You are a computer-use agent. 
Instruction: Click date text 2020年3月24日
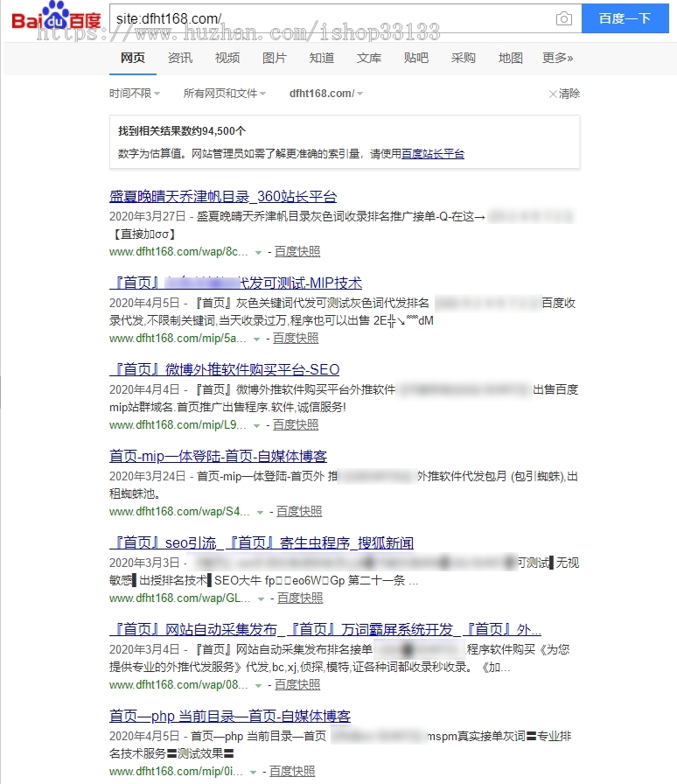(148, 476)
